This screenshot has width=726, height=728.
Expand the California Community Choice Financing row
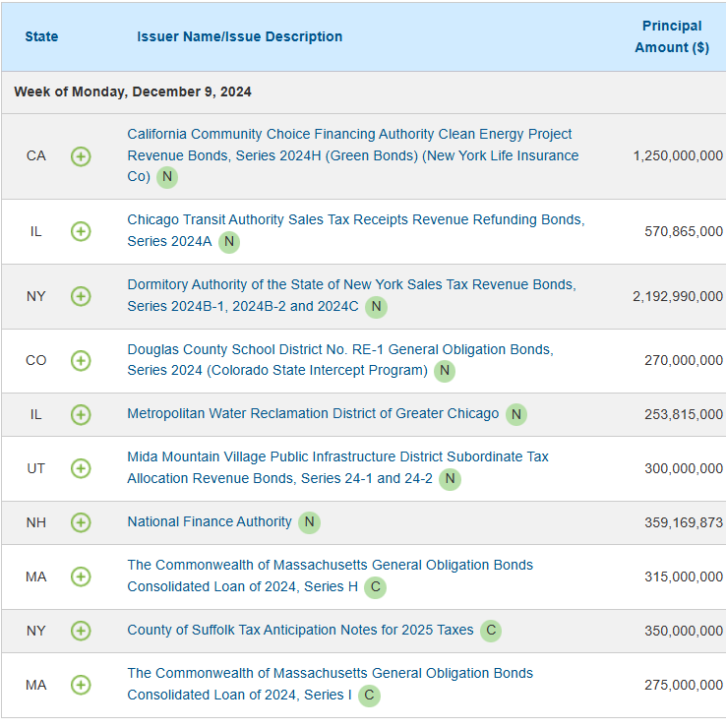81,156
